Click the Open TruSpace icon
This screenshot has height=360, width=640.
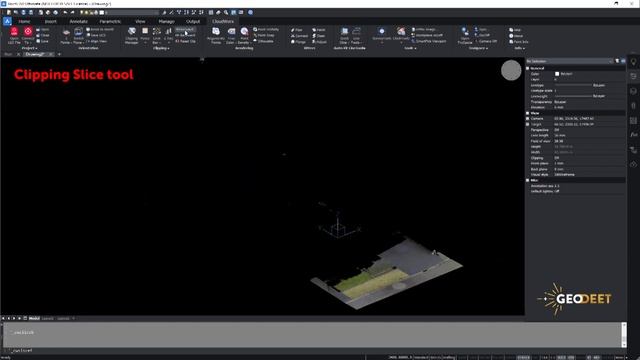tap(464, 32)
